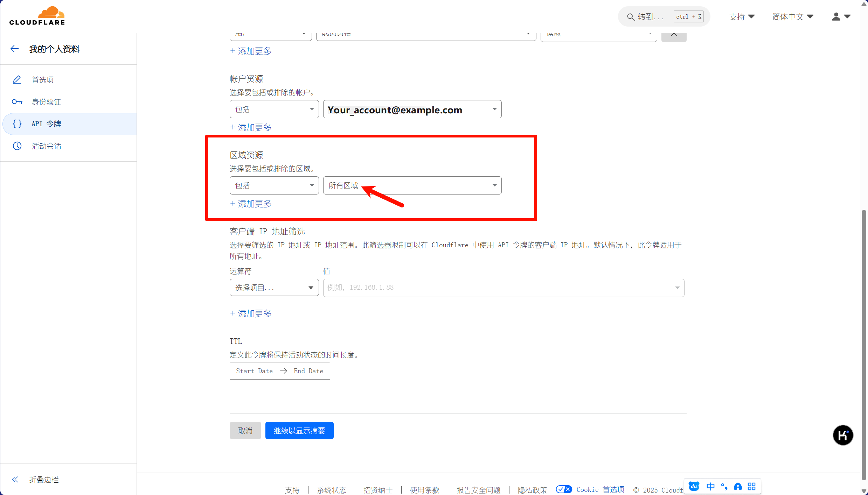Click the round black H floating icon

coord(843,435)
